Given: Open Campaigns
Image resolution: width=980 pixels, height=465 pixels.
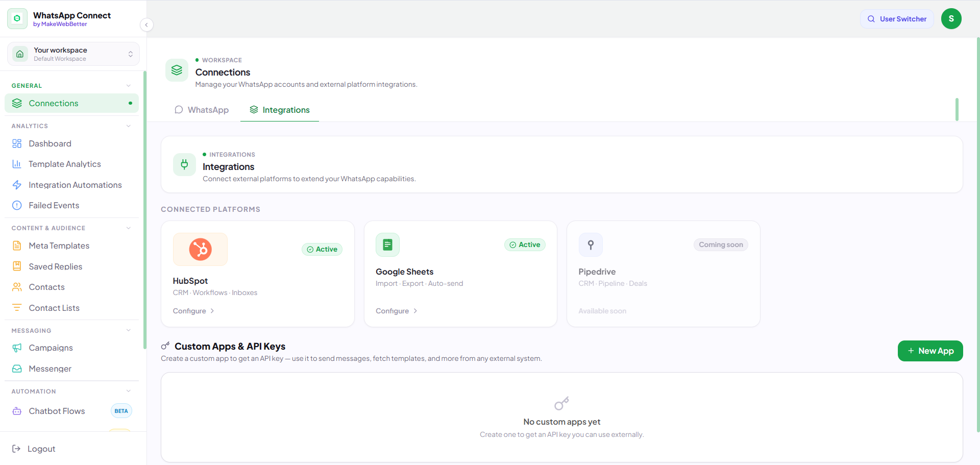Looking at the screenshot, I should tap(71, 348).
